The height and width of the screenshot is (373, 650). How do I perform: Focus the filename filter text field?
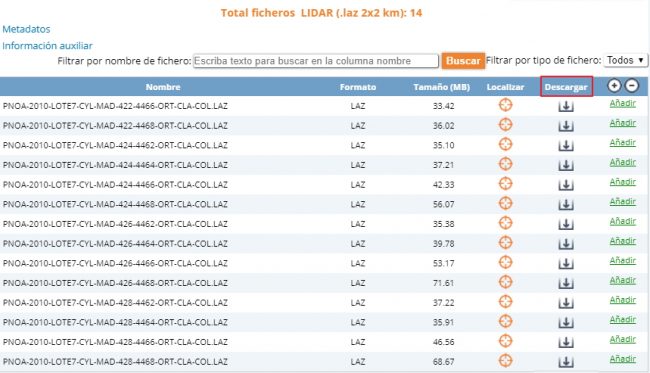(x=316, y=61)
